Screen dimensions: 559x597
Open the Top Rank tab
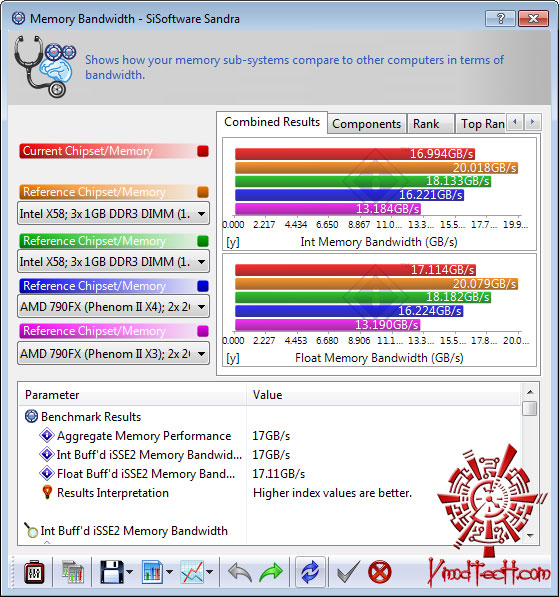point(482,124)
